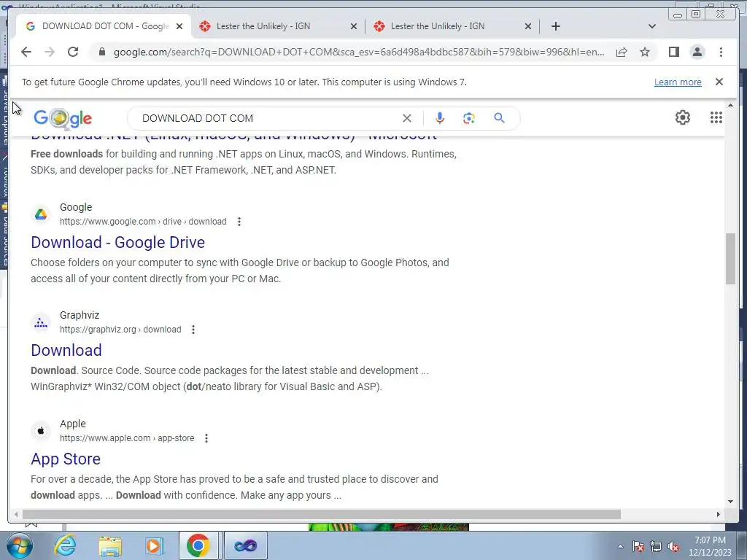747x560 pixels.
Task: Close the DOWNLOAD DOT COM tab
Action: (x=179, y=27)
